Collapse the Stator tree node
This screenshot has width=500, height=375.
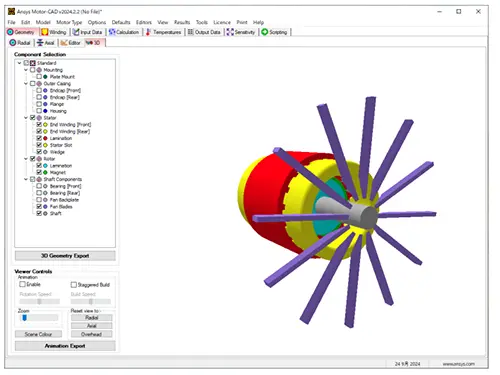coord(26,118)
